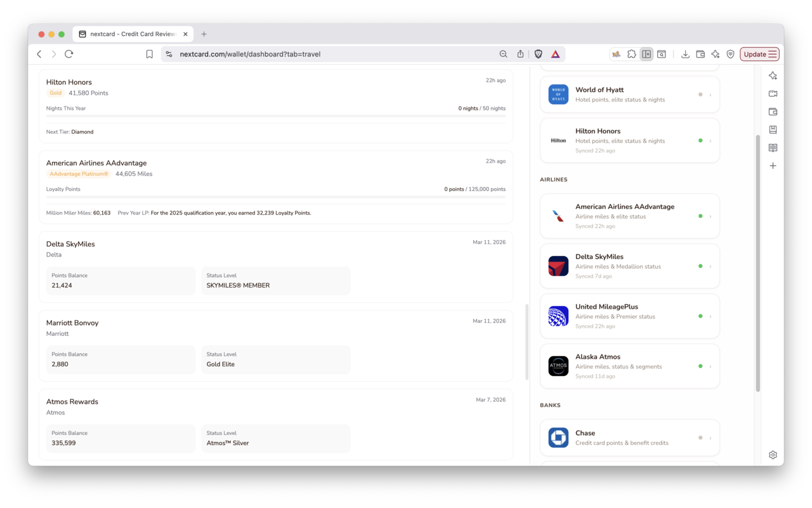Image resolution: width=812 pixels, height=508 pixels.
Task: Toggle the browser sidebar panel button
Action: 646,54
